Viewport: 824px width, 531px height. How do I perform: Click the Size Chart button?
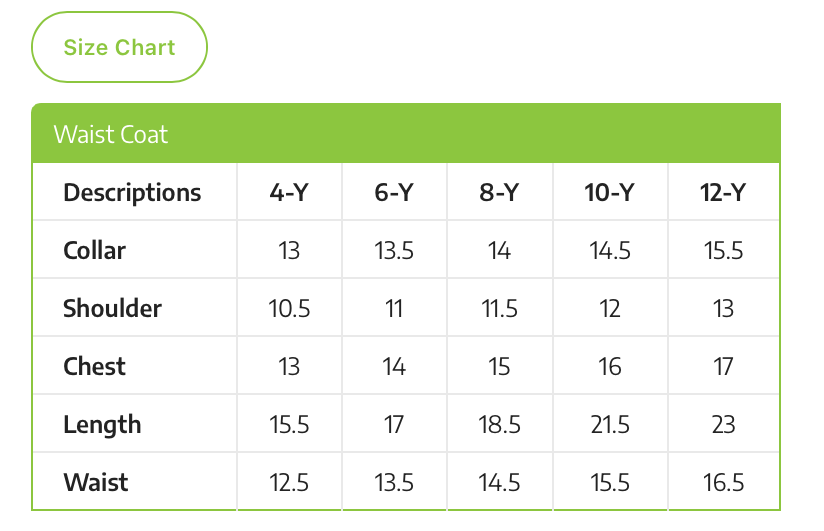click(x=119, y=47)
